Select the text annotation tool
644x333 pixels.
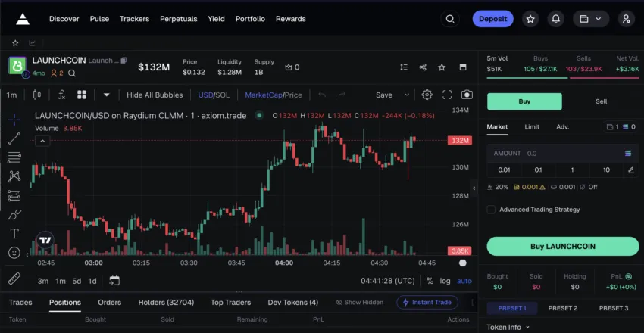click(14, 234)
